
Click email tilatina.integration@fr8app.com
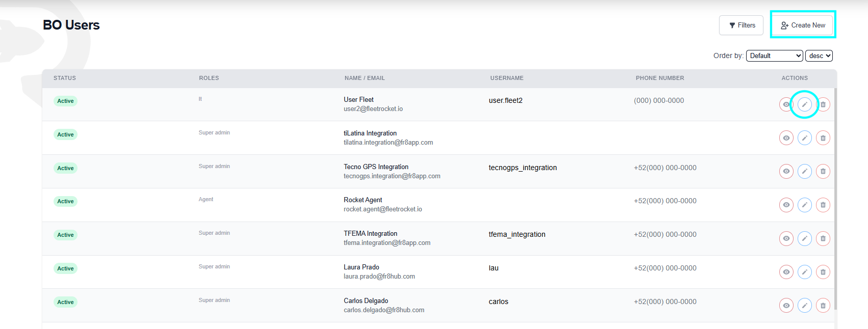click(388, 142)
